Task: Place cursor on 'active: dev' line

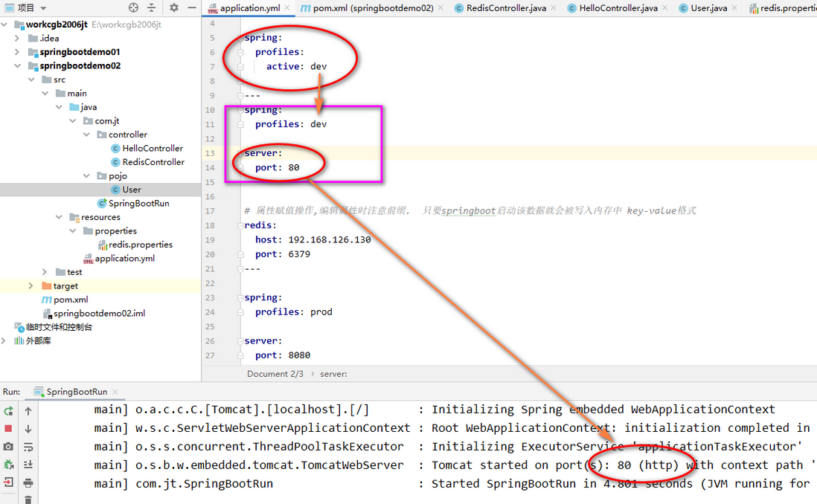Action: (296, 66)
